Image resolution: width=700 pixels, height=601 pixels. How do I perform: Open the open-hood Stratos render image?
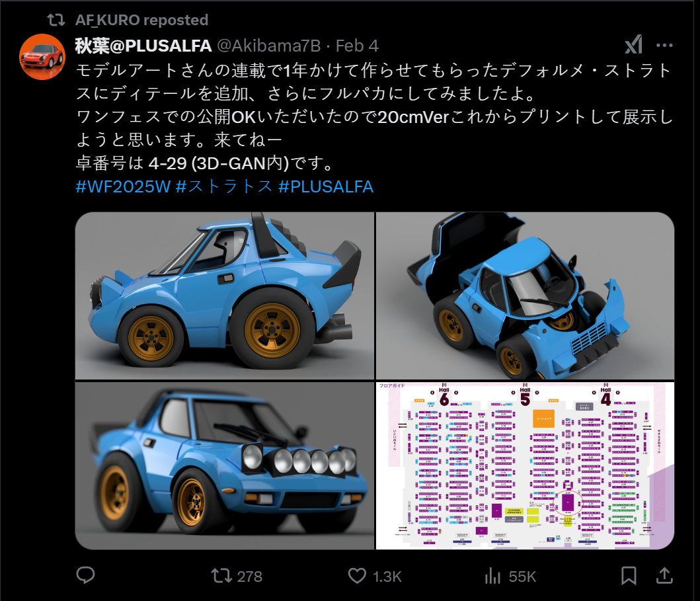(525, 296)
